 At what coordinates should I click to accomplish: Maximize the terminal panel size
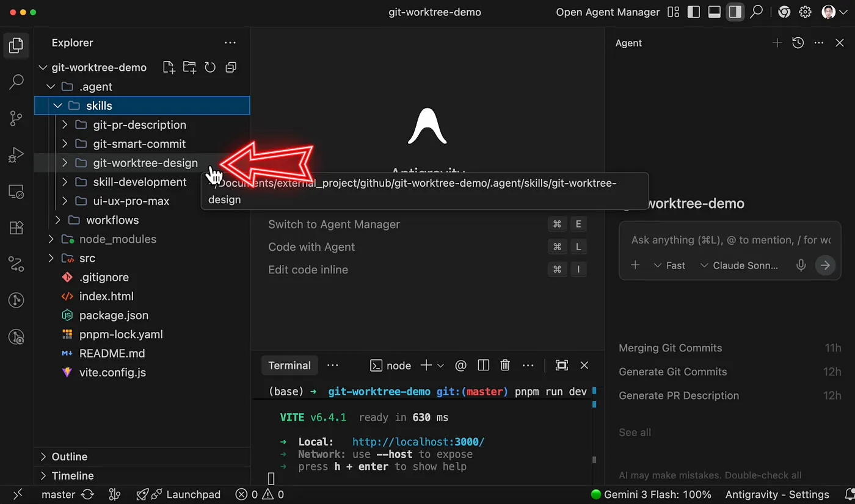pos(562,365)
